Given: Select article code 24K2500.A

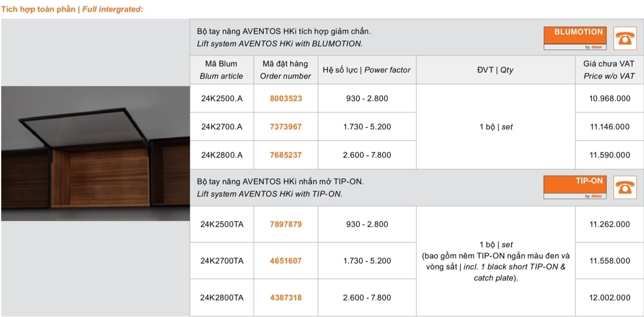Looking at the screenshot, I should [222, 98].
